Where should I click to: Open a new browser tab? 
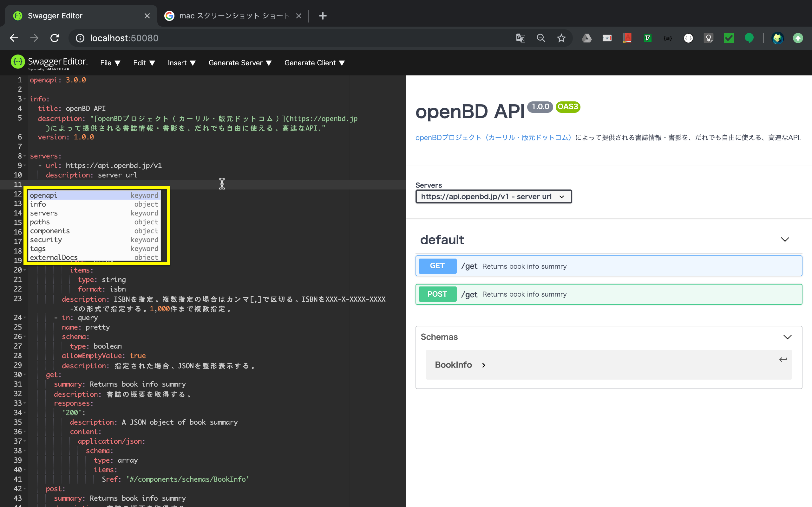point(323,16)
